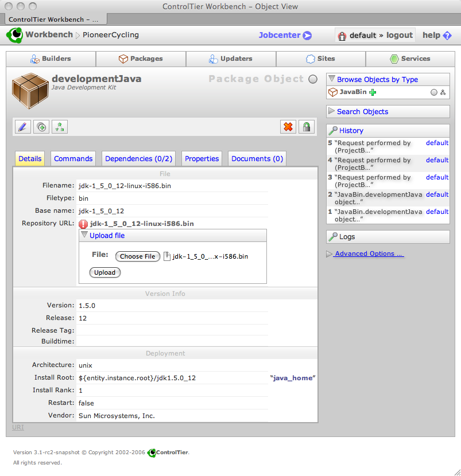Click the small hierarchy icon in JavaBin row
This screenshot has height=476, width=461.
[x=443, y=92]
